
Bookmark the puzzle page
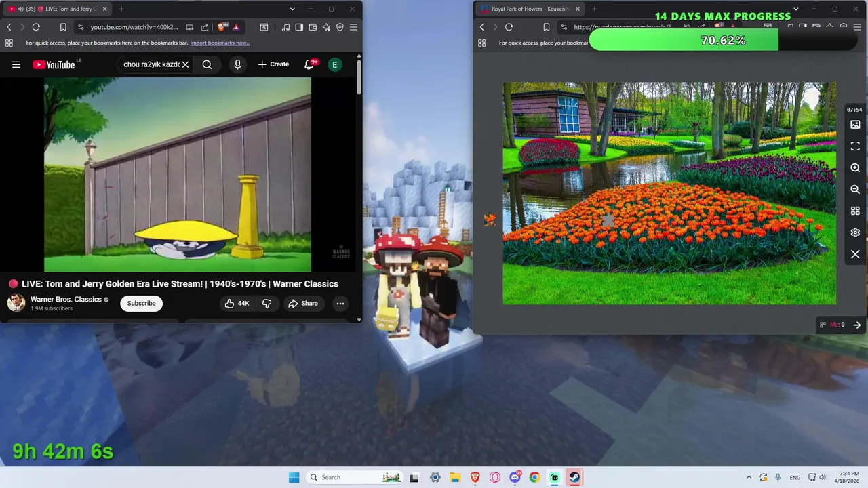tap(547, 27)
